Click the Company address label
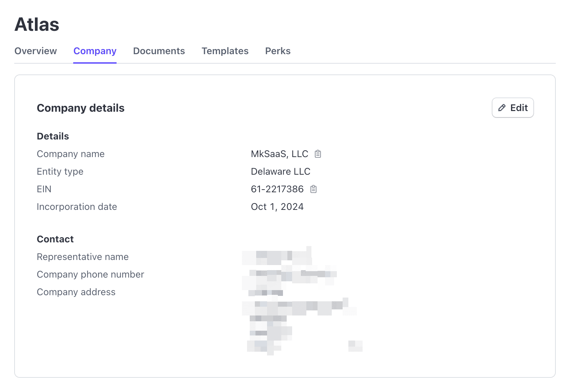Screen dimensions: 570x392 click(76, 292)
